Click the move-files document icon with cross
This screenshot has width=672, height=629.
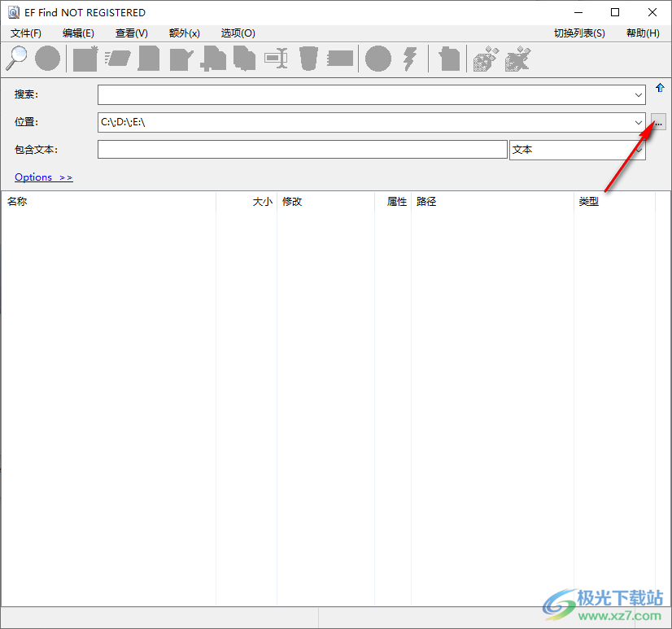tap(213, 59)
